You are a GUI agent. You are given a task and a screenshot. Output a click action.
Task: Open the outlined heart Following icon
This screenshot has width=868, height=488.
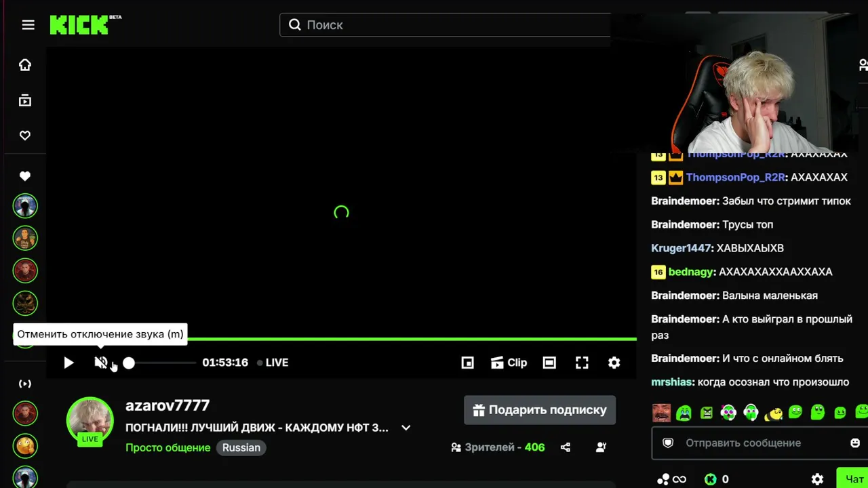pos(25,136)
